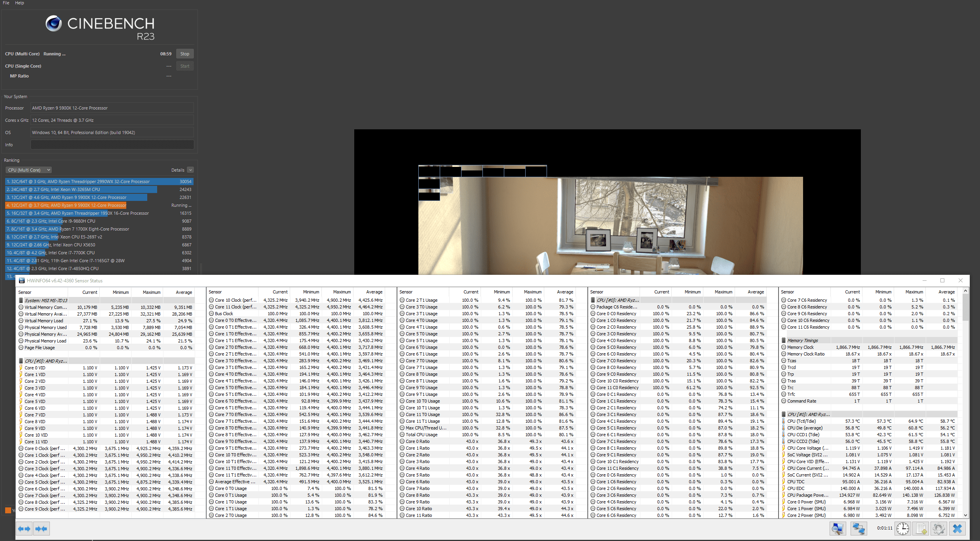Image resolution: width=980 pixels, height=541 pixels.
Task: Stop the running multi core test
Action: [184, 54]
